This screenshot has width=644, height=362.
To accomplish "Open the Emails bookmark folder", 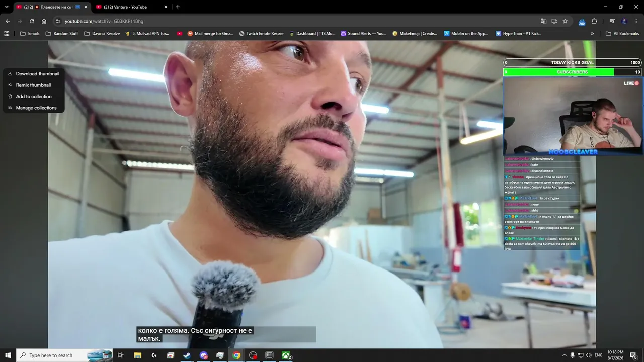I will (x=30, y=34).
